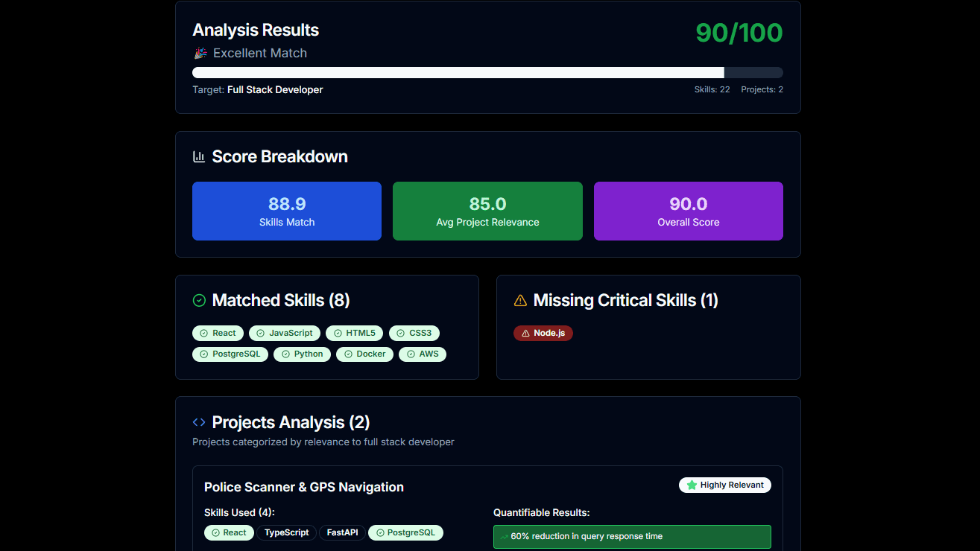The image size is (980, 551).
Task: Click the code brackets icon beside Projects Analysis
Action: (199, 422)
